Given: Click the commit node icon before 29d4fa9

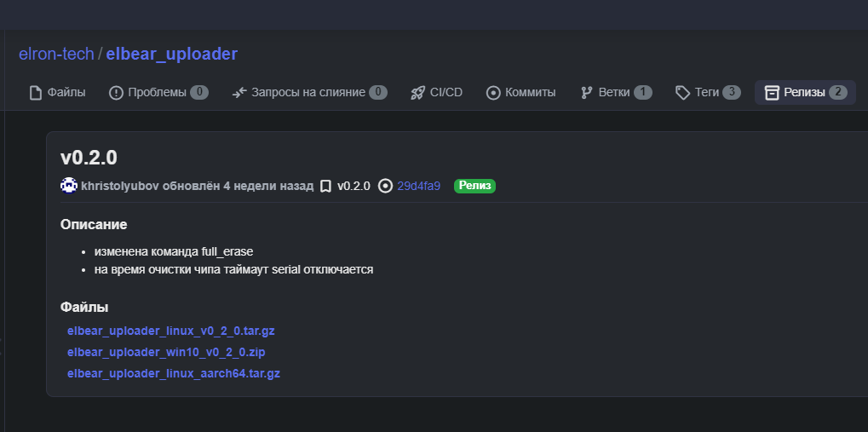Looking at the screenshot, I should (x=385, y=186).
